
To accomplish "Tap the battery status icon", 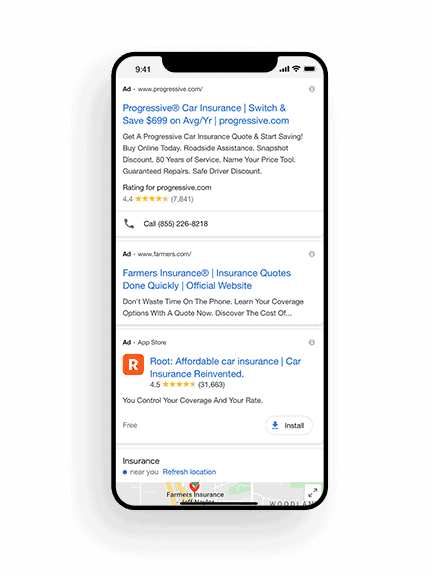I will click(310, 69).
